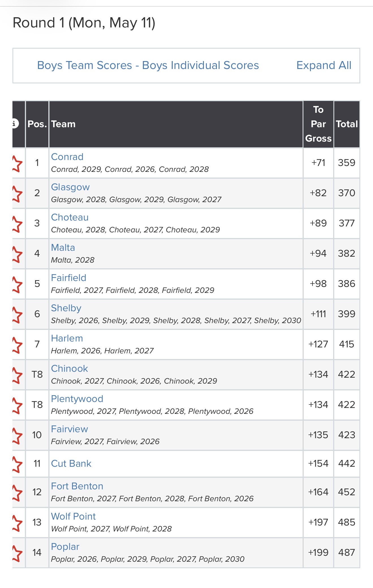Open the Malta team link
Screen dimensions: 373x588
[63, 248]
